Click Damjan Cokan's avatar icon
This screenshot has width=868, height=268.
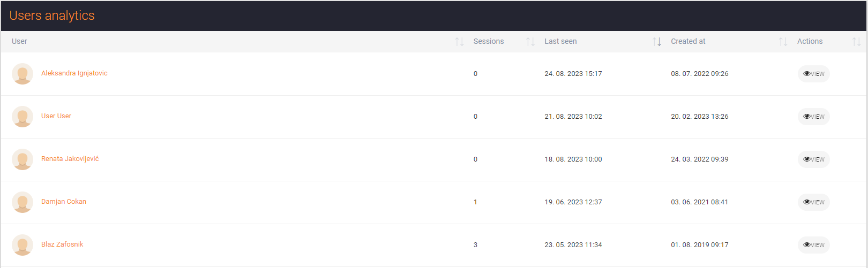[x=23, y=202]
